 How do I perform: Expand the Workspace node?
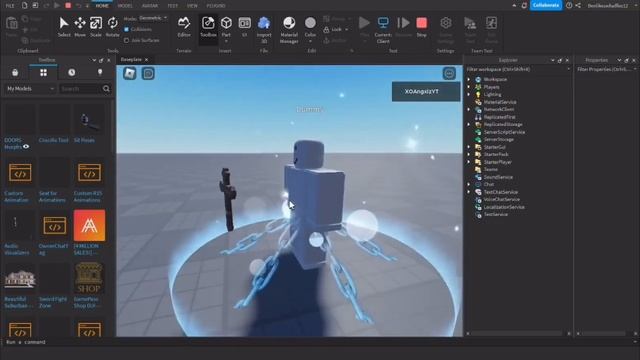[x=469, y=80]
